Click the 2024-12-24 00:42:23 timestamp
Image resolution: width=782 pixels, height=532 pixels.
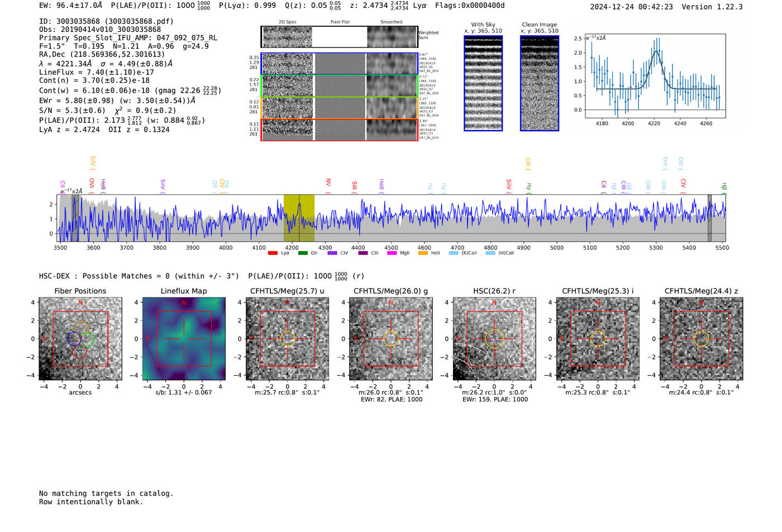click(x=632, y=7)
